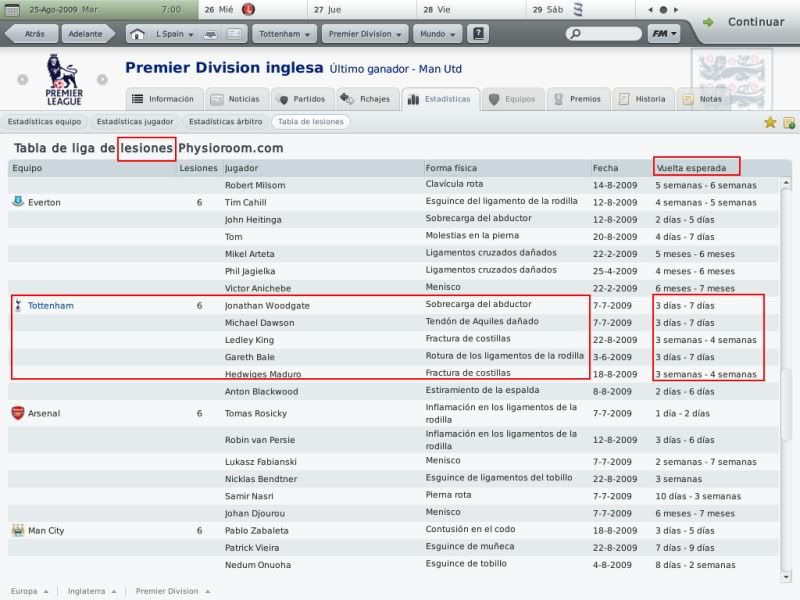Move the calendar back with left arrow

650,10
